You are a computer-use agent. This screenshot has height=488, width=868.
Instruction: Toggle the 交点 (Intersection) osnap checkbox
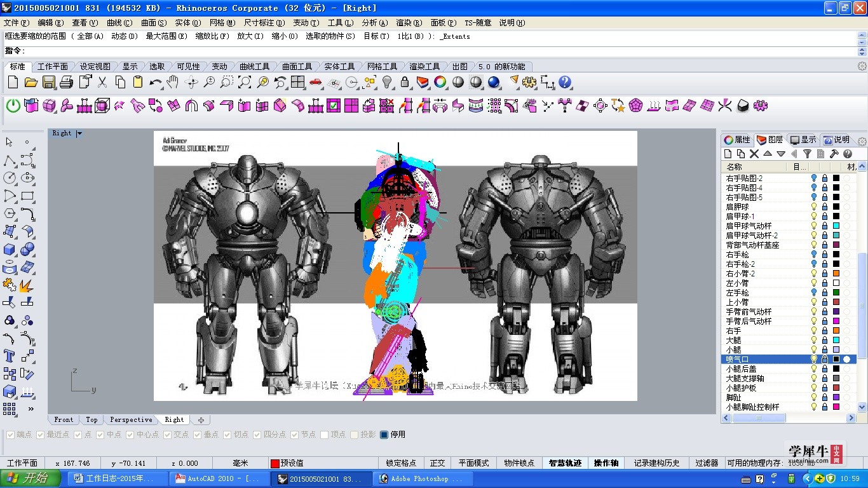tap(168, 435)
